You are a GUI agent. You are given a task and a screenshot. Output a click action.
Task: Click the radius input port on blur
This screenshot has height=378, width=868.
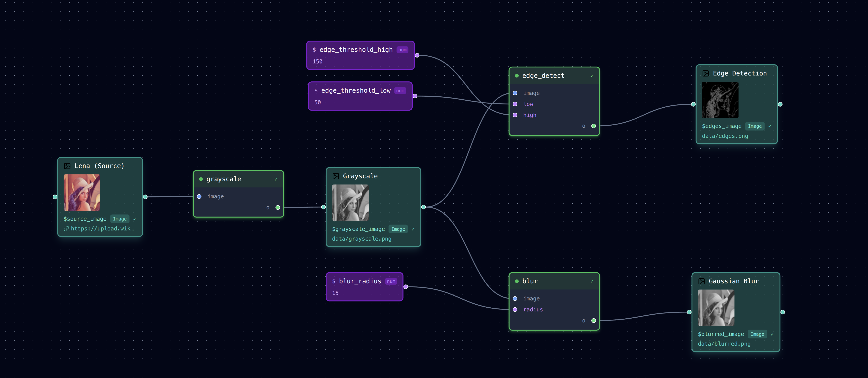(x=515, y=310)
